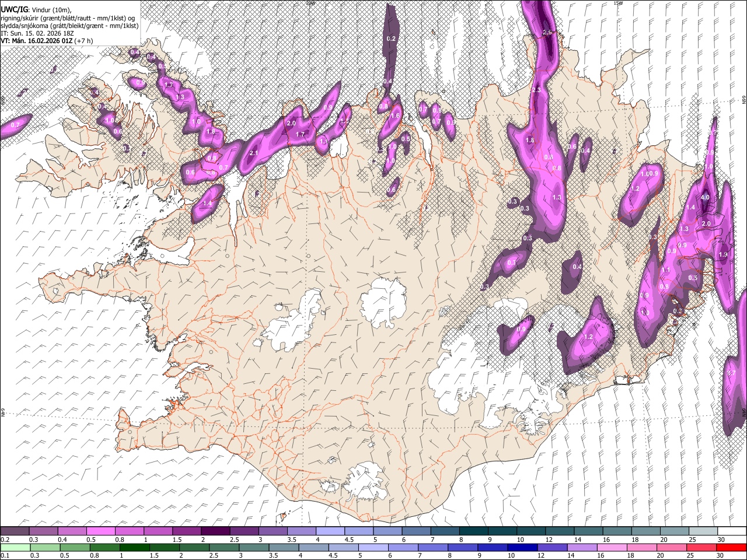Click the bottom-row violet swatch between 12 and 14
Viewport: 747px width, 560px height.
tap(551, 547)
